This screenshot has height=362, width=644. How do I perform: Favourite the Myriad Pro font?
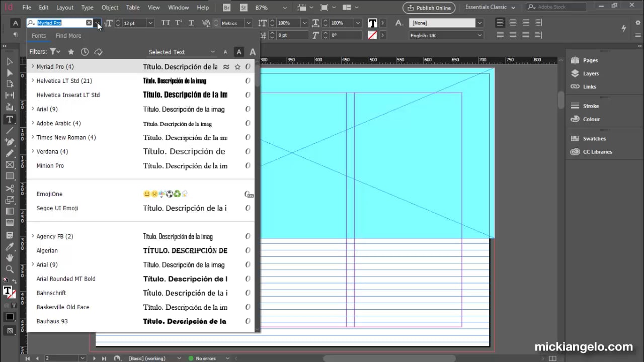coord(237,67)
